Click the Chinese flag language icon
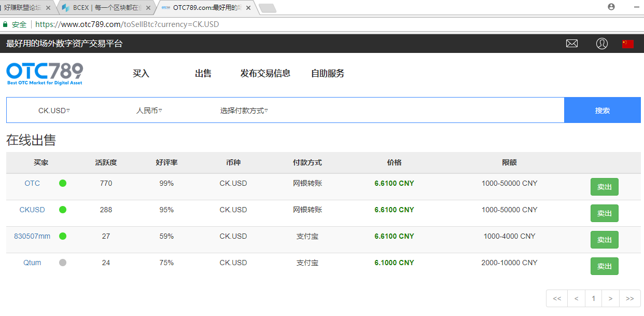The height and width of the screenshot is (316, 644). point(628,44)
